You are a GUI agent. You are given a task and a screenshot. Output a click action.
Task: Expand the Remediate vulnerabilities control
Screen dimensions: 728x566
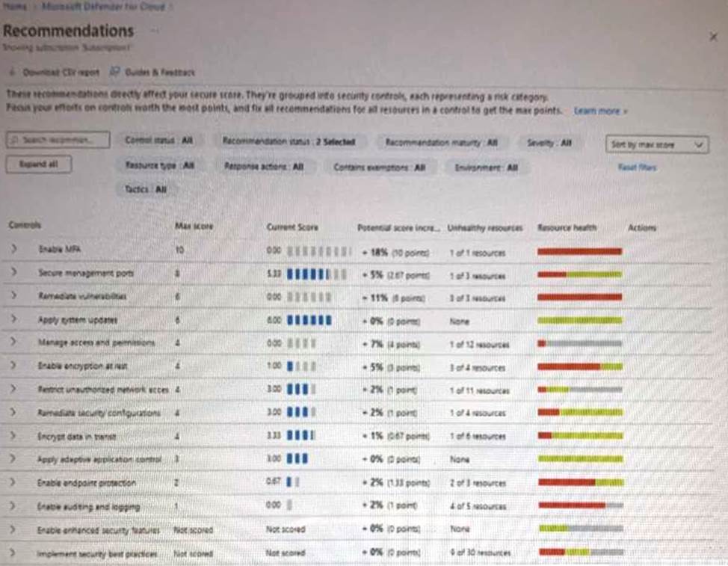pos(14,297)
